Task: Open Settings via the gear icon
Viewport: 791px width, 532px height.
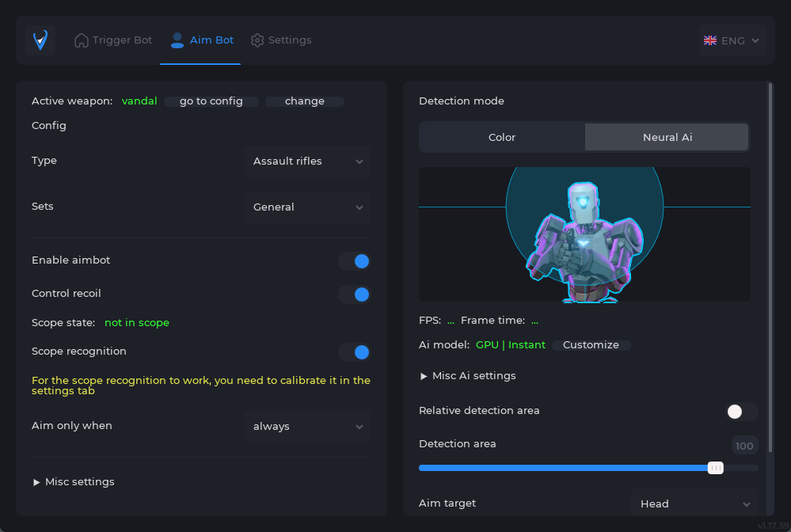Action: pyautogui.click(x=257, y=40)
